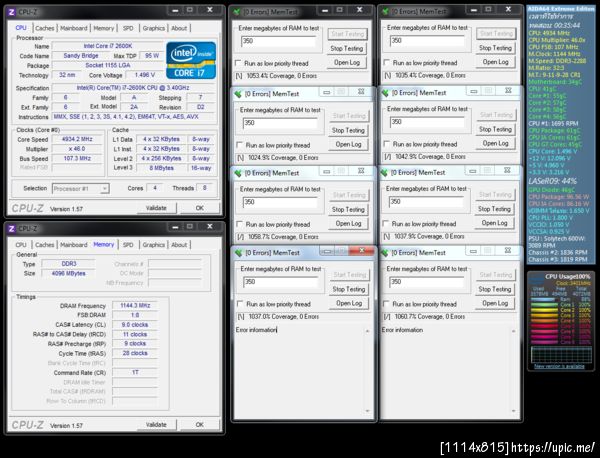Open Log in the 1053.4% coverage MemTest
The width and height of the screenshot is (600, 458).
[x=347, y=62]
